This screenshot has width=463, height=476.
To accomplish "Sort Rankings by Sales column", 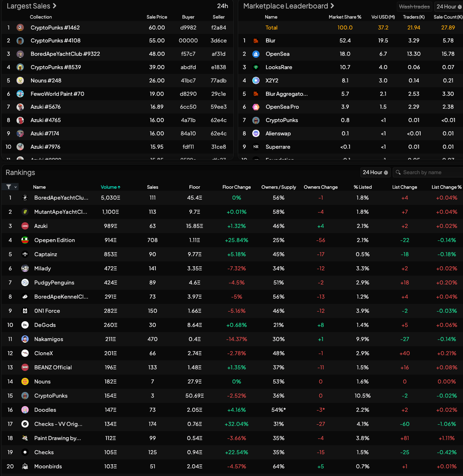I will click(x=153, y=187).
